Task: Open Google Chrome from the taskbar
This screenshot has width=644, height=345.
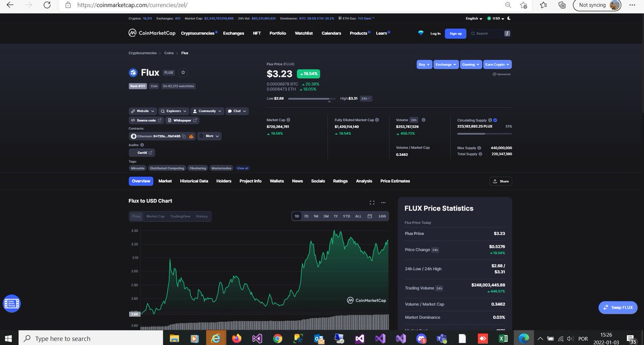Action: point(277,339)
